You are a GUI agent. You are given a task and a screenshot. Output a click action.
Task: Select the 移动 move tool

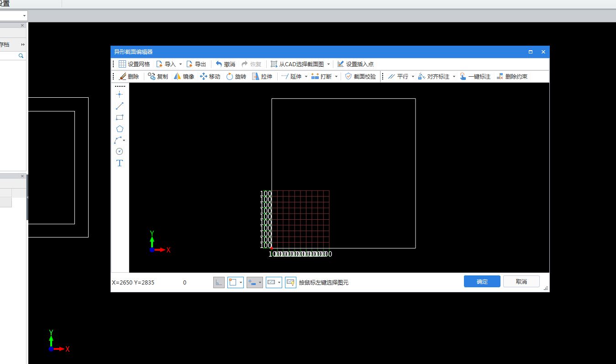click(210, 76)
